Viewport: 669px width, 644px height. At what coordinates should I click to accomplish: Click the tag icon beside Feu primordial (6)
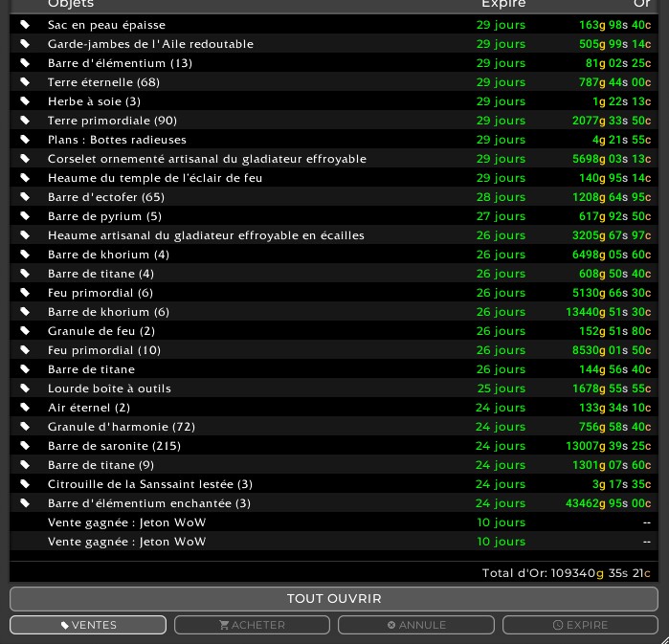25,293
